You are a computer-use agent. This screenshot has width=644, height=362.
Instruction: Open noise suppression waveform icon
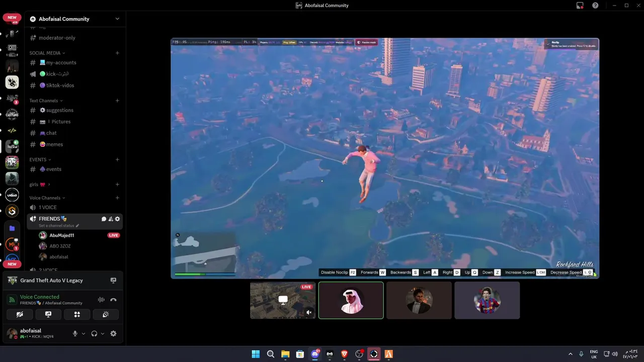pos(101,300)
